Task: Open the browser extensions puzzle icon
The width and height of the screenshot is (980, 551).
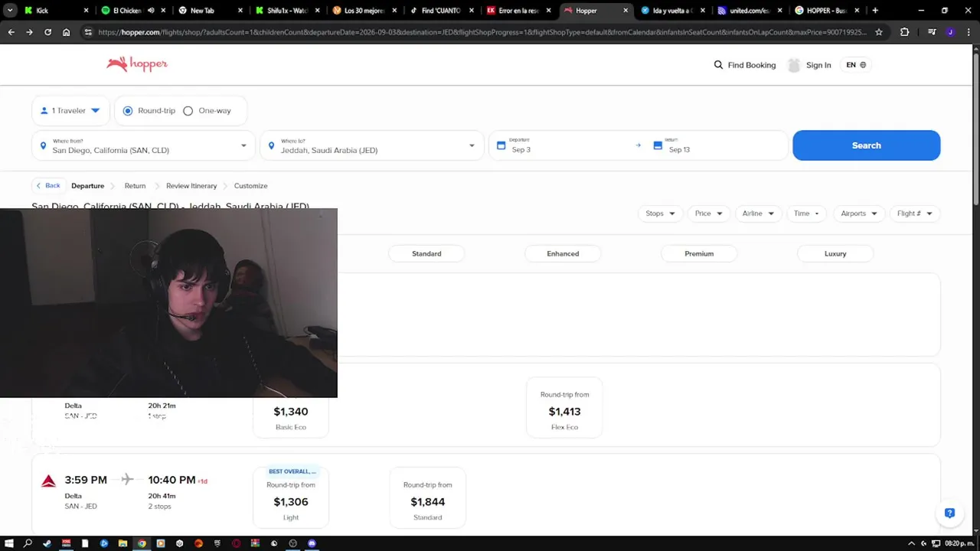Action: [x=905, y=32]
